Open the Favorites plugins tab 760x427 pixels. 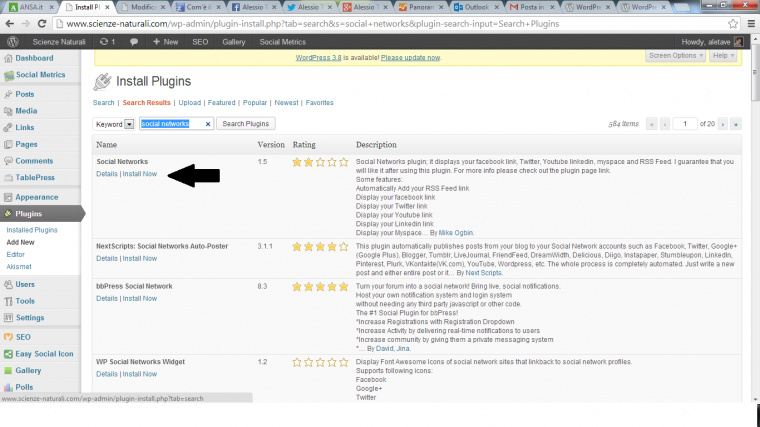(319, 103)
